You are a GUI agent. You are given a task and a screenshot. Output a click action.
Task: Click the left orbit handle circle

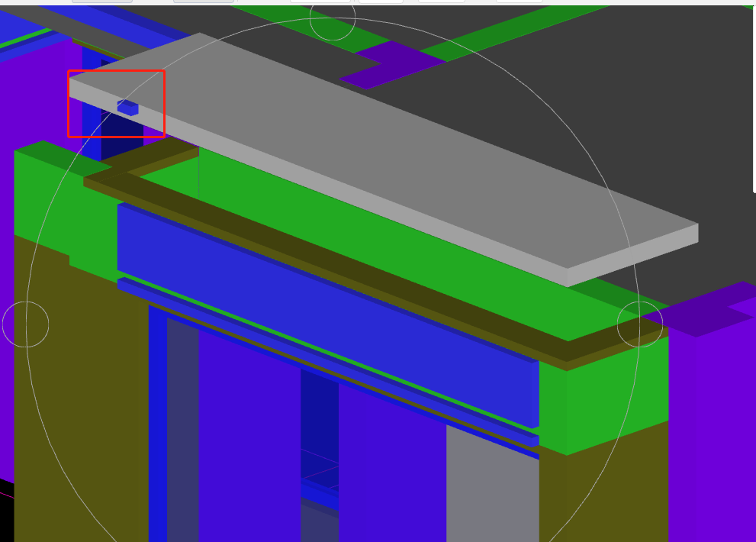coord(25,324)
